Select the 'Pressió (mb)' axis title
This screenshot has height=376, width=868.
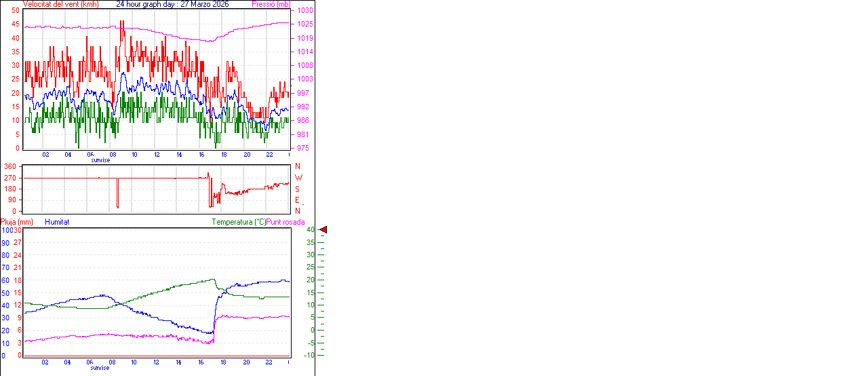(271, 4)
